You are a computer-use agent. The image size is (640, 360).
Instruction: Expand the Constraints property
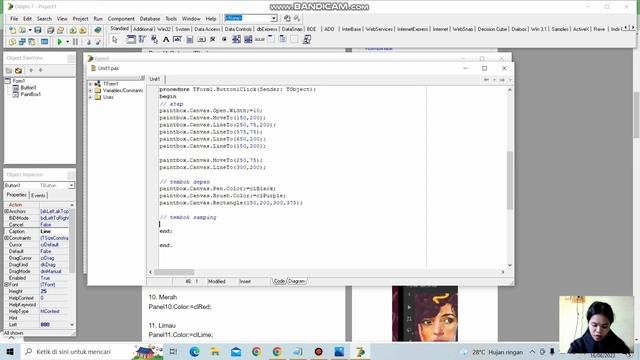(x=6, y=238)
